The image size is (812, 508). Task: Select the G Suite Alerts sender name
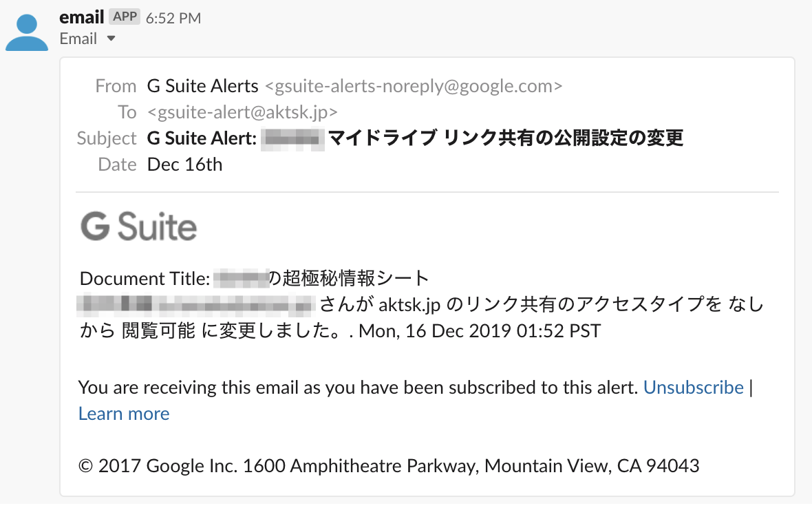coord(202,86)
